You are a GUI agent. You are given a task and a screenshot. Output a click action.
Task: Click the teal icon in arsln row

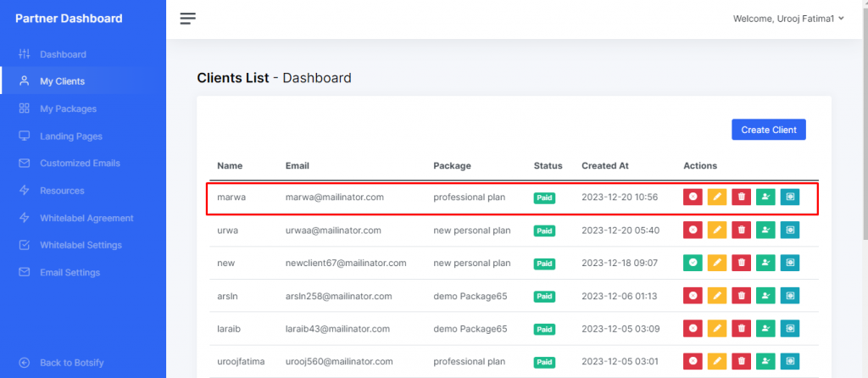(x=790, y=296)
